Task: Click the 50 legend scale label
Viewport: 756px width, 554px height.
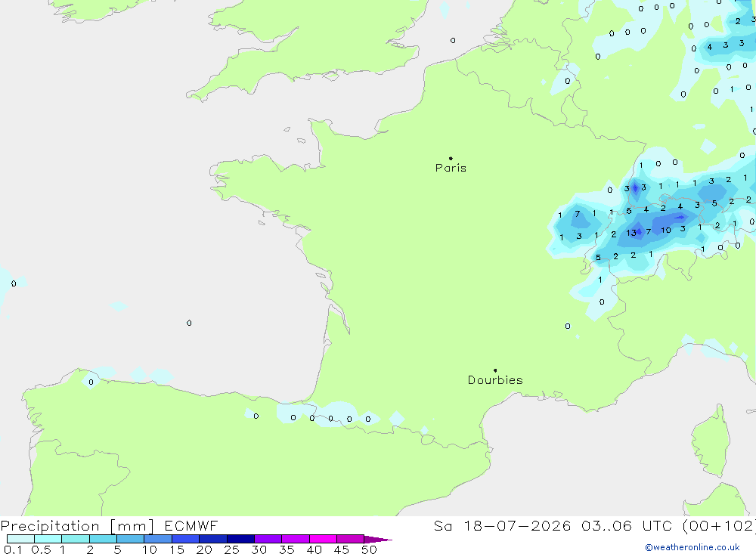Action: tap(369, 549)
